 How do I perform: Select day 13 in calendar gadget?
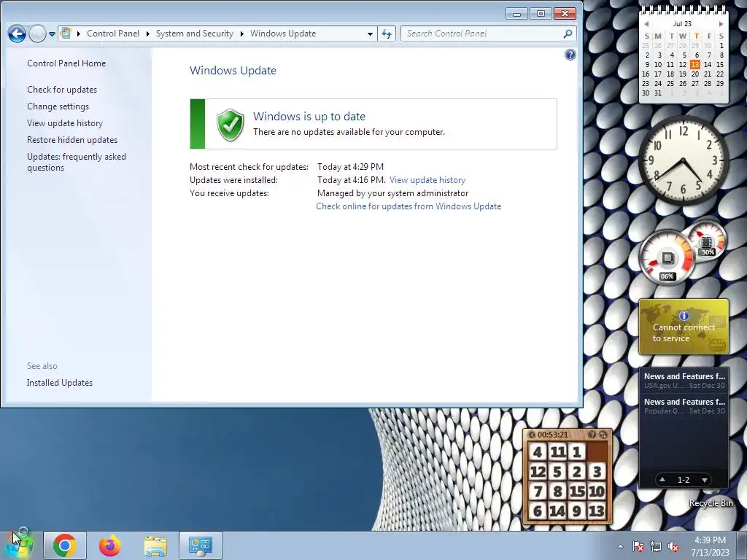[x=695, y=64]
